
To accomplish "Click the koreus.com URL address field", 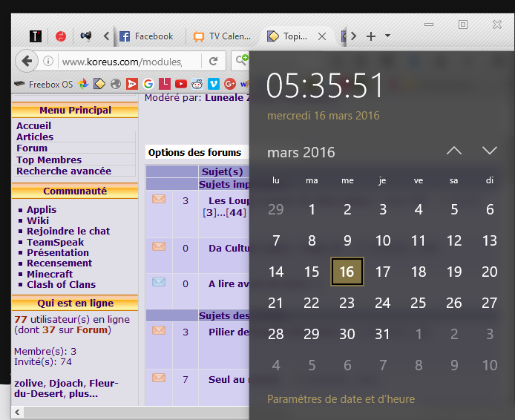I will tap(120, 62).
